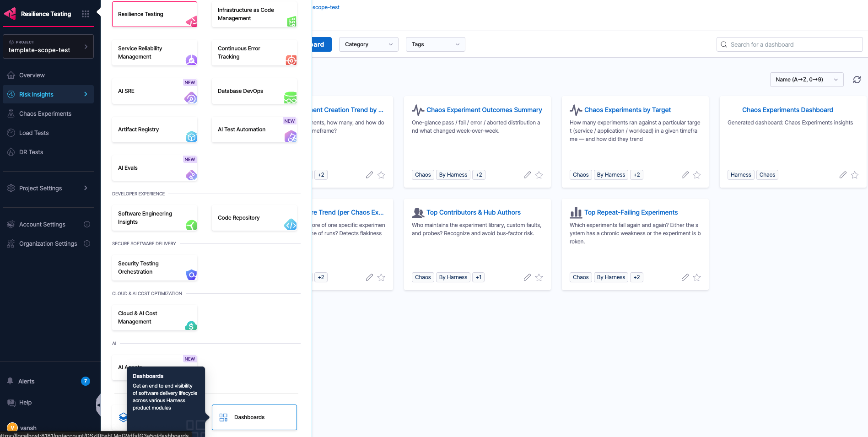
Task: Click Account Settings info icon
Action: point(87,224)
